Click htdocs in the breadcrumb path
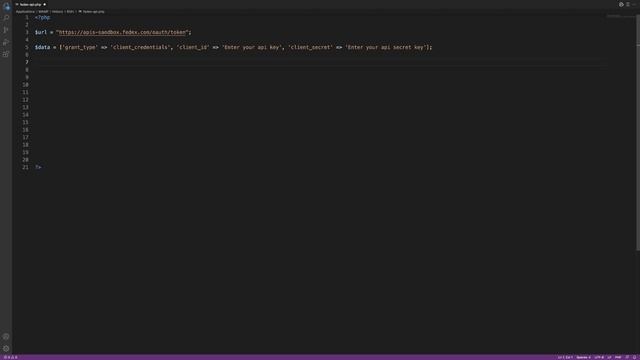 pos(58,12)
